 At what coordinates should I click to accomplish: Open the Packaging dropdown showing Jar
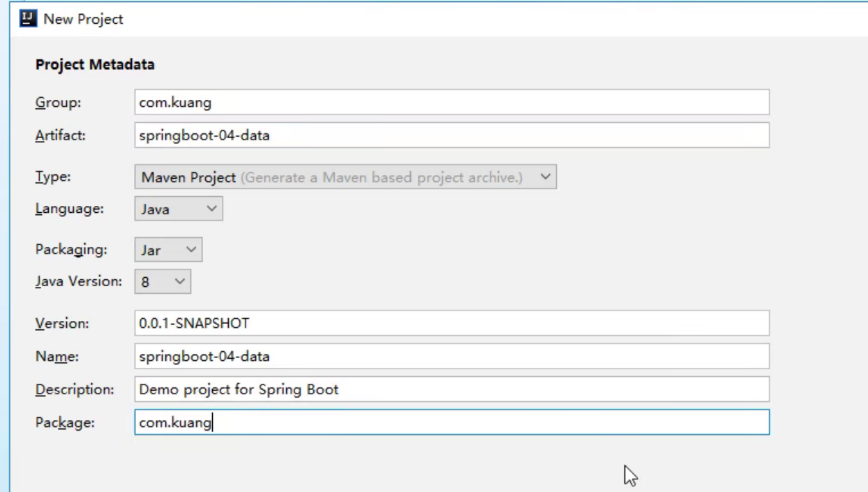[x=168, y=249]
